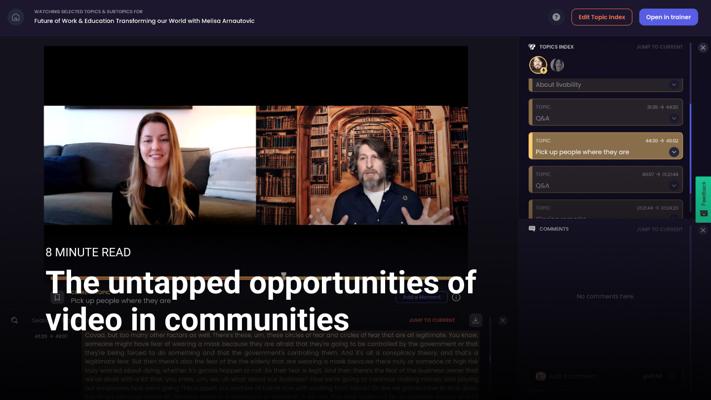Select the first speaker avatar with badge
This screenshot has height=400, width=711.
(x=538, y=65)
